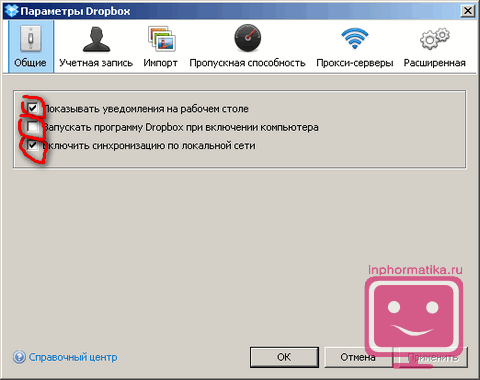
Task: Switch to Импорт tab label
Action: click(160, 63)
